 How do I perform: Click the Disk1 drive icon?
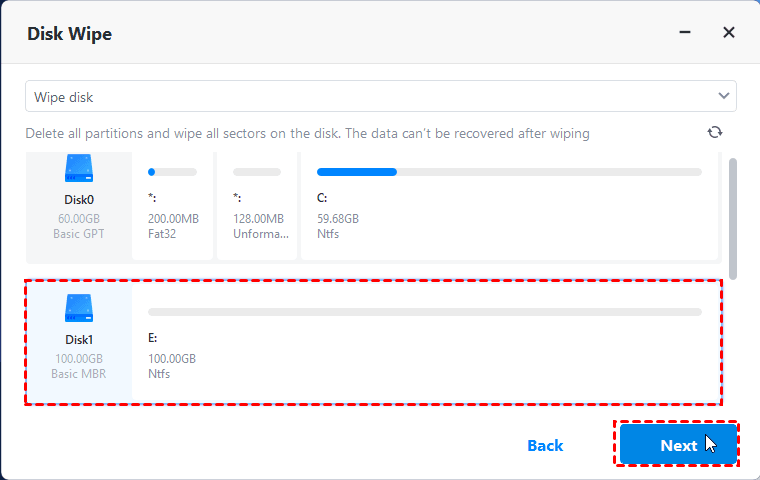[x=79, y=308]
